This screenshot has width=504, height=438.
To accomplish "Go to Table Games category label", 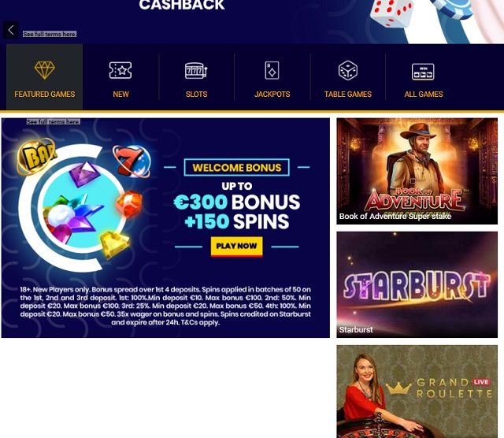I will coord(348,95).
